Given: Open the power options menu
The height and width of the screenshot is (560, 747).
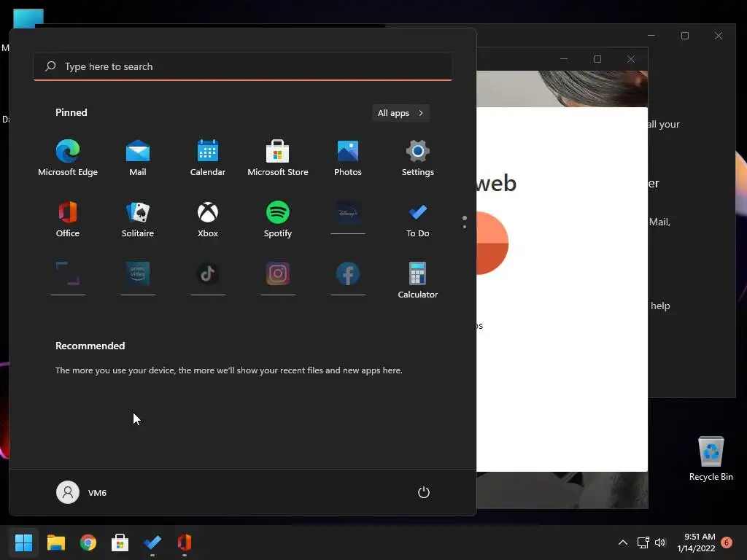Looking at the screenshot, I should (x=424, y=492).
